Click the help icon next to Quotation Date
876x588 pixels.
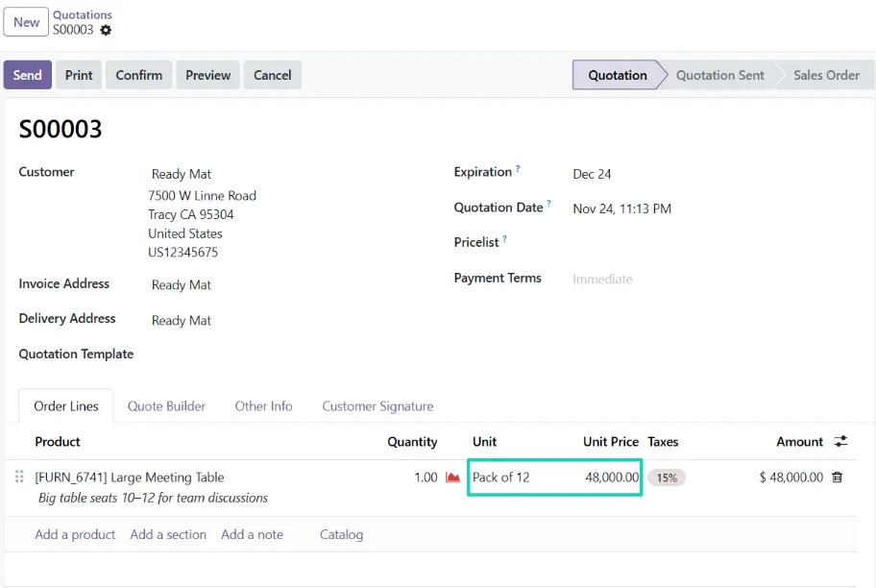point(547,203)
